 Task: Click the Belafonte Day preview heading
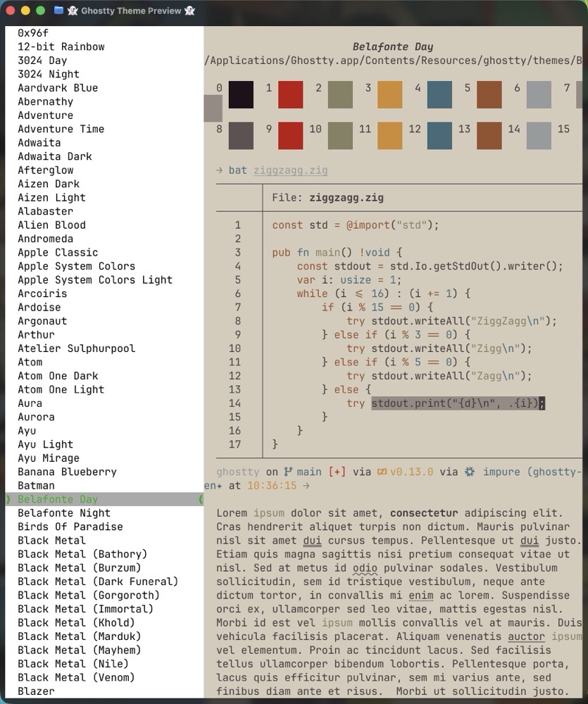point(393,46)
